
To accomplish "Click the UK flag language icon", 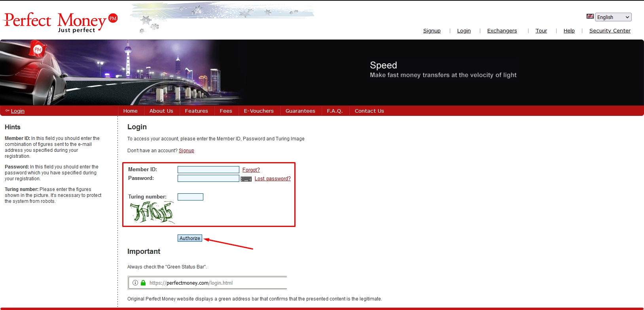I will [590, 17].
